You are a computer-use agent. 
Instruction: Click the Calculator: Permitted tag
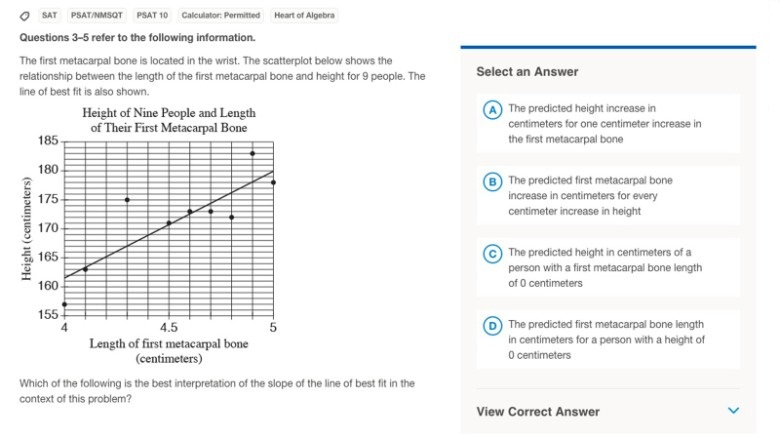tap(221, 15)
